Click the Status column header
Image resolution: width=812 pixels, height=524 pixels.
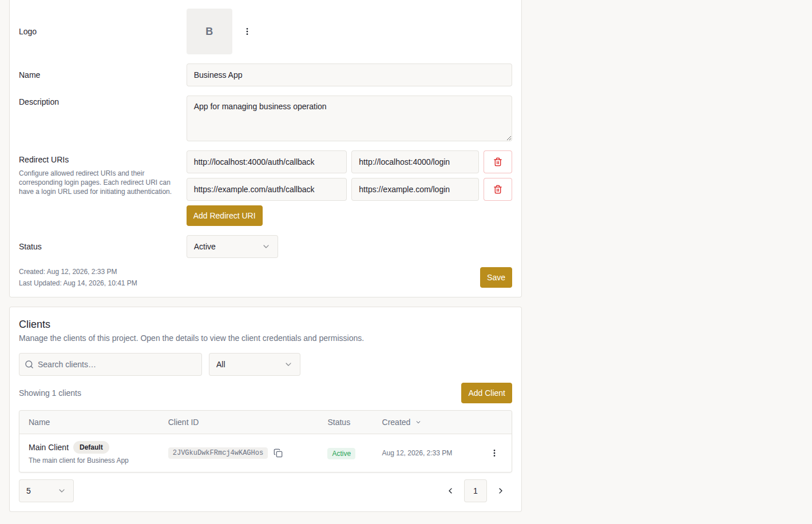339,422
